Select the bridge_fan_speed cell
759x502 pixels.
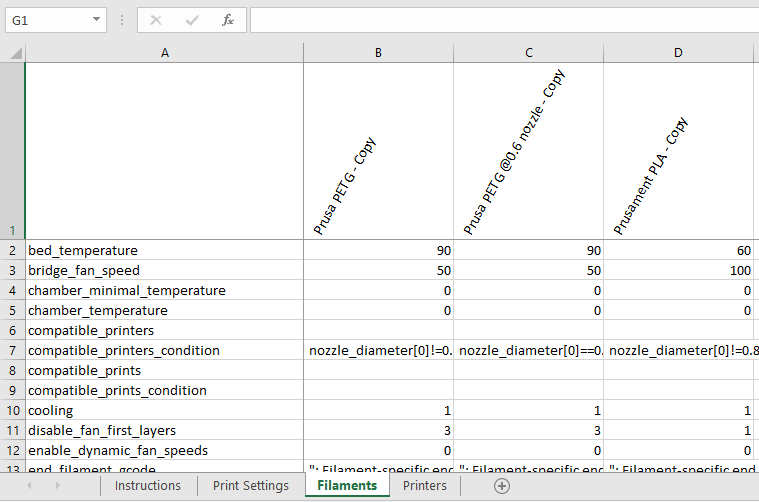pos(165,270)
